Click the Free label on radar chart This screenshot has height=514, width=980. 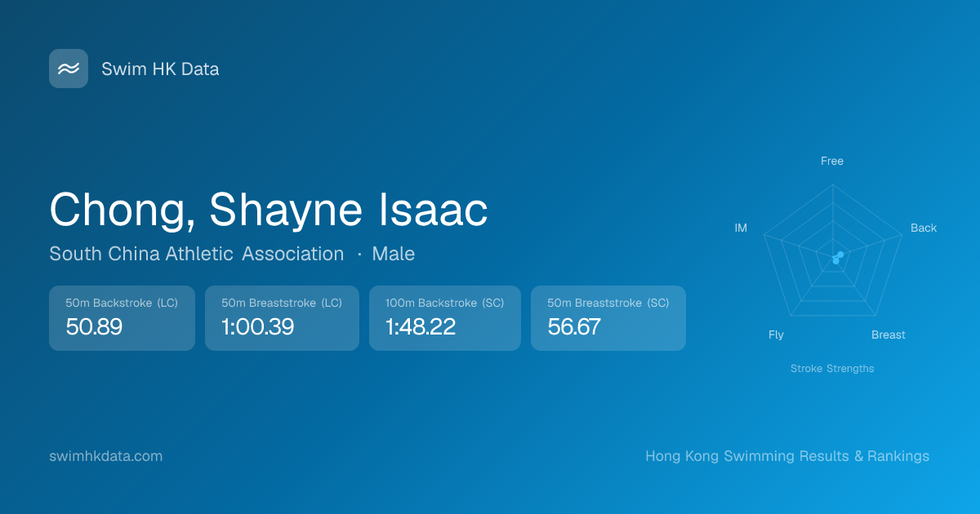831,161
